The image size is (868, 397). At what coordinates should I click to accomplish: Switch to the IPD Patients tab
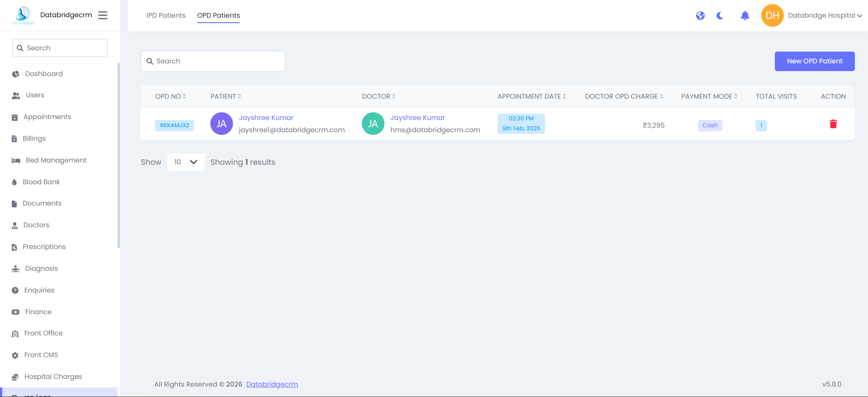coord(166,15)
